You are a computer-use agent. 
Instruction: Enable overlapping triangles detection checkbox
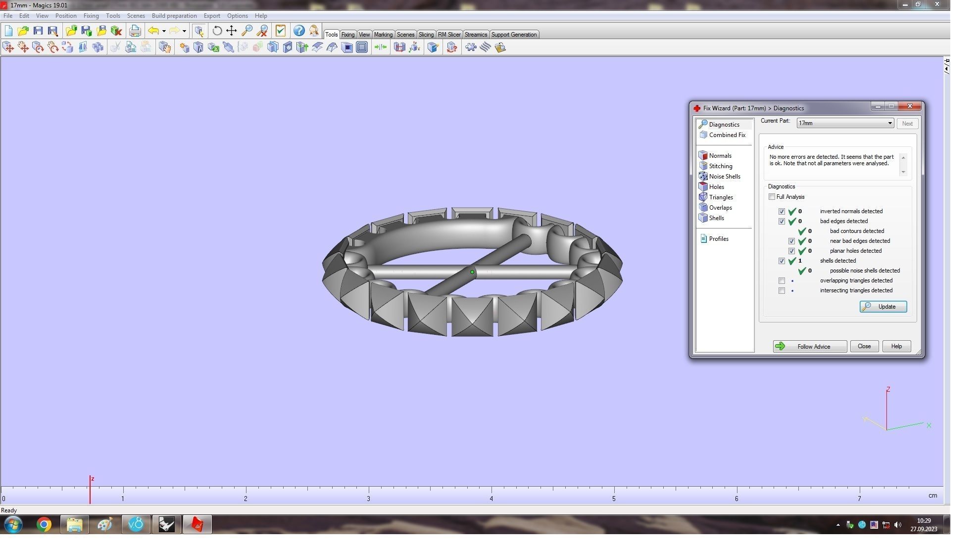click(782, 280)
